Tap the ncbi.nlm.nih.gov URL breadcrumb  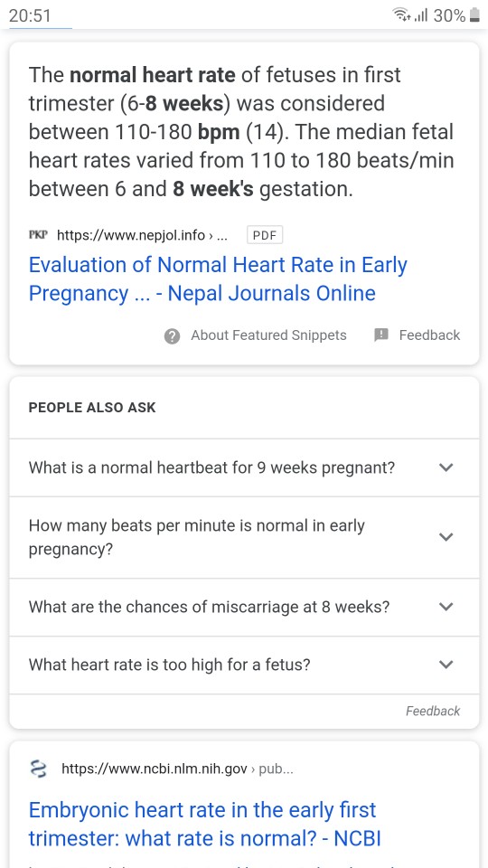[x=178, y=769]
